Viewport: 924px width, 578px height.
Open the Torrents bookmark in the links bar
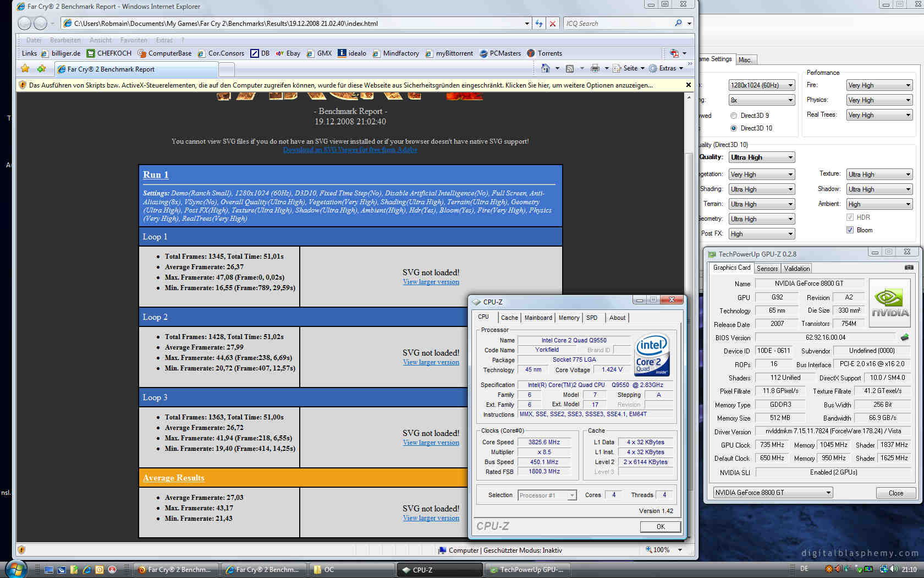click(544, 53)
